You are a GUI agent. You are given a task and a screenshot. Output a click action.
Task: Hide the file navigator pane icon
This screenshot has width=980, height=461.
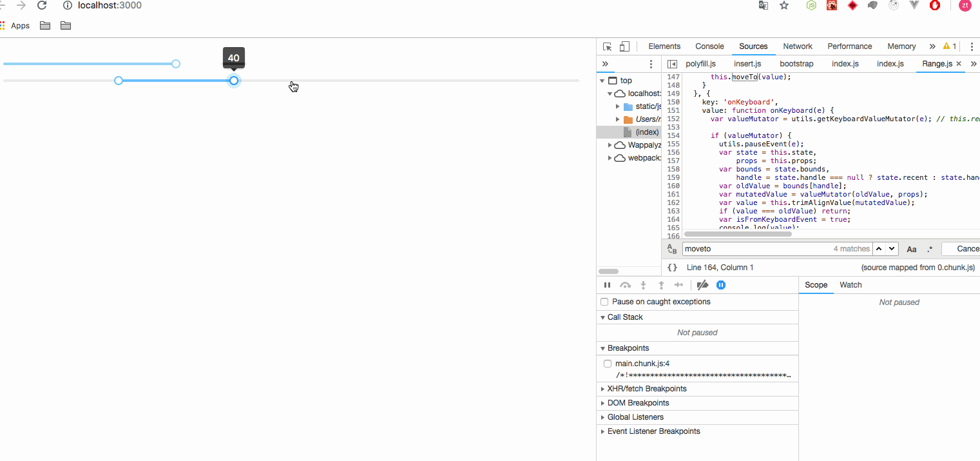point(672,64)
